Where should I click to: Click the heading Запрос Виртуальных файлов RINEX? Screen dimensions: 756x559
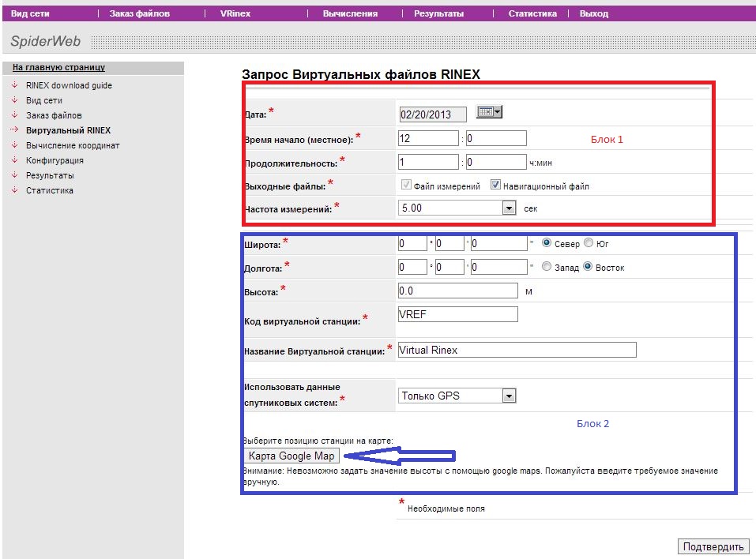(x=361, y=74)
